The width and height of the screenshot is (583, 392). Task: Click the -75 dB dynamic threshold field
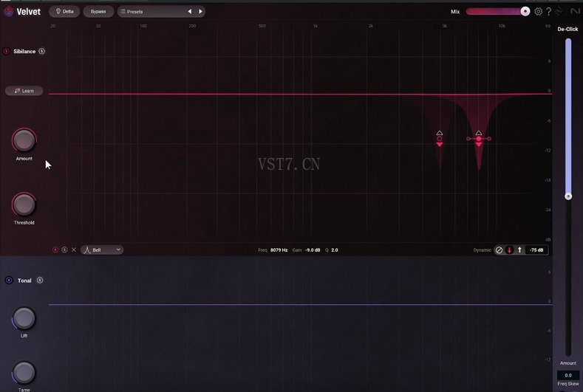tap(536, 250)
